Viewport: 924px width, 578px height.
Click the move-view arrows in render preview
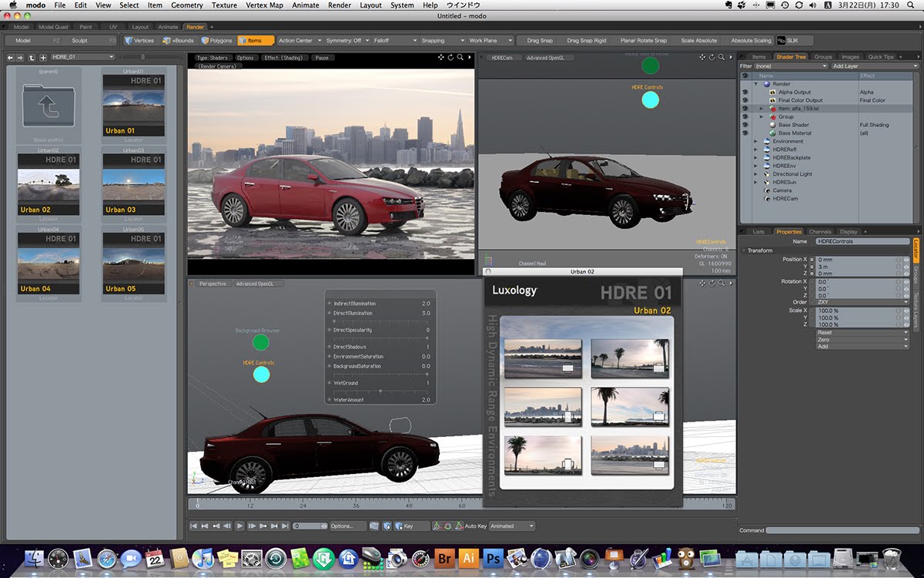pyautogui.click(x=441, y=57)
